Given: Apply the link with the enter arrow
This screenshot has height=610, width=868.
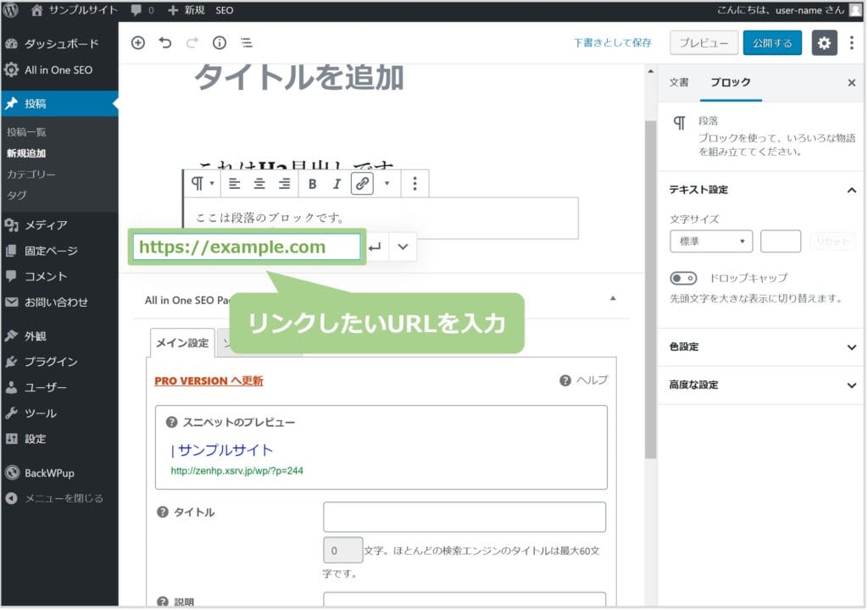Looking at the screenshot, I should (x=375, y=247).
